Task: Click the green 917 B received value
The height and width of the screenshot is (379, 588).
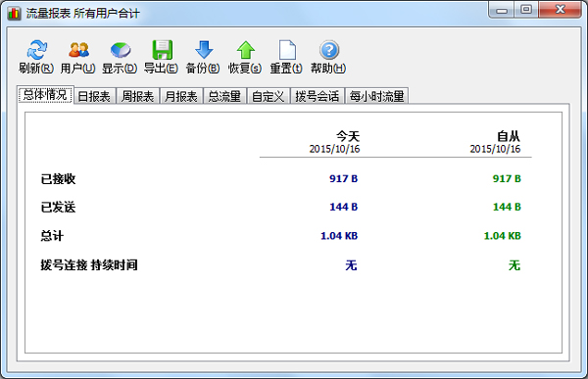Action: pyautogui.click(x=507, y=179)
